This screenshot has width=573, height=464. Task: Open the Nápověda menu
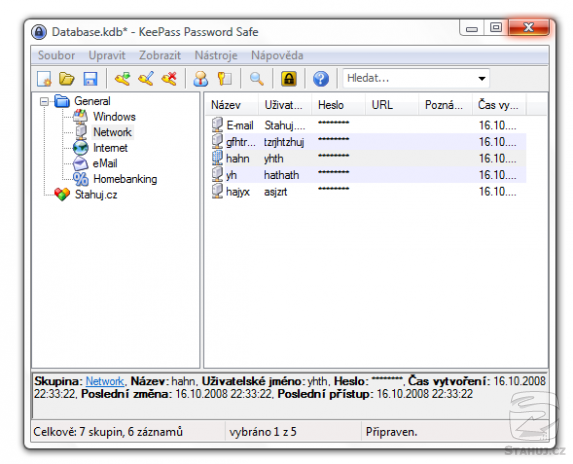[277, 55]
